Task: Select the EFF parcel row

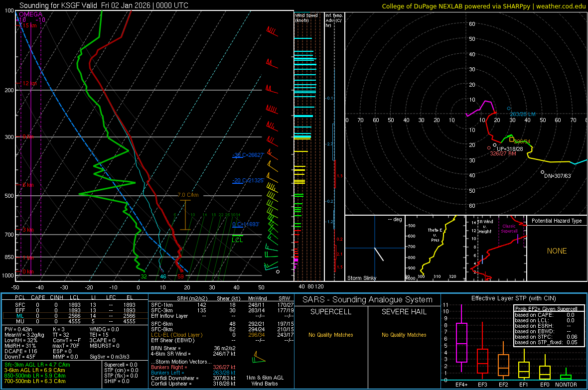Action: pos(75,310)
